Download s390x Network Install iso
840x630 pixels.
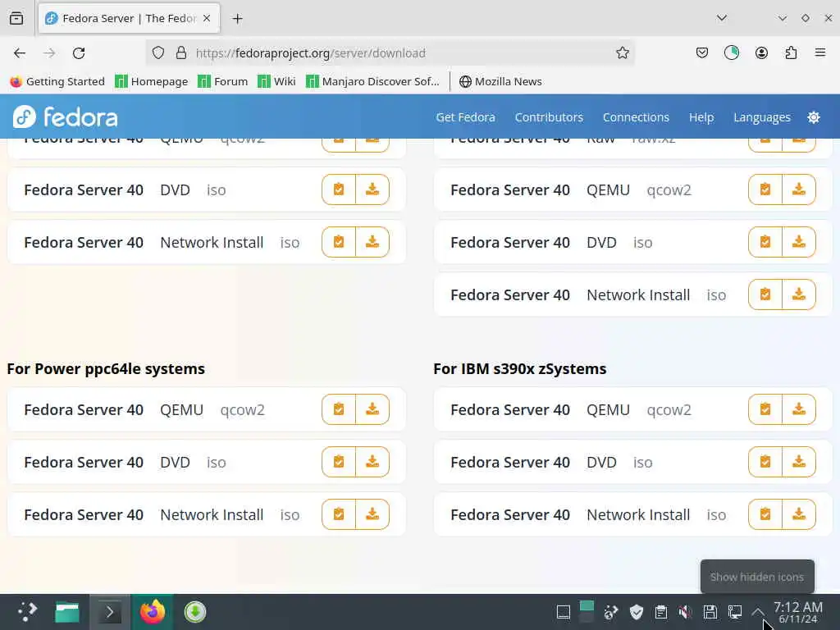tap(799, 514)
